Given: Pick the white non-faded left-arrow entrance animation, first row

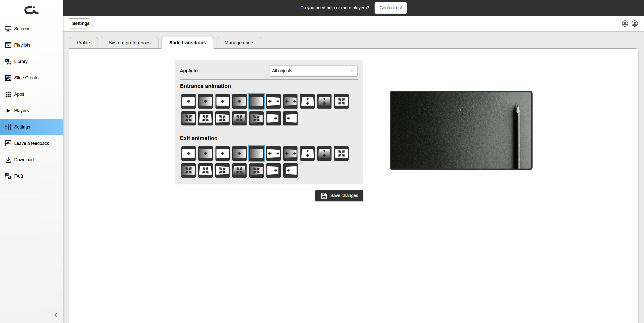Looking at the screenshot, I should coord(222,101).
